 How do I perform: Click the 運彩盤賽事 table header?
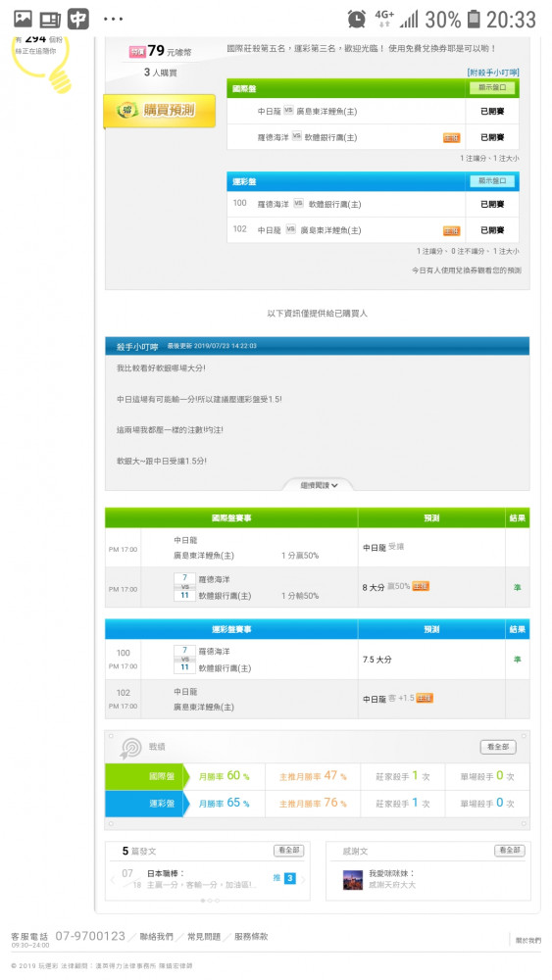pyautogui.click(x=231, y=629)
